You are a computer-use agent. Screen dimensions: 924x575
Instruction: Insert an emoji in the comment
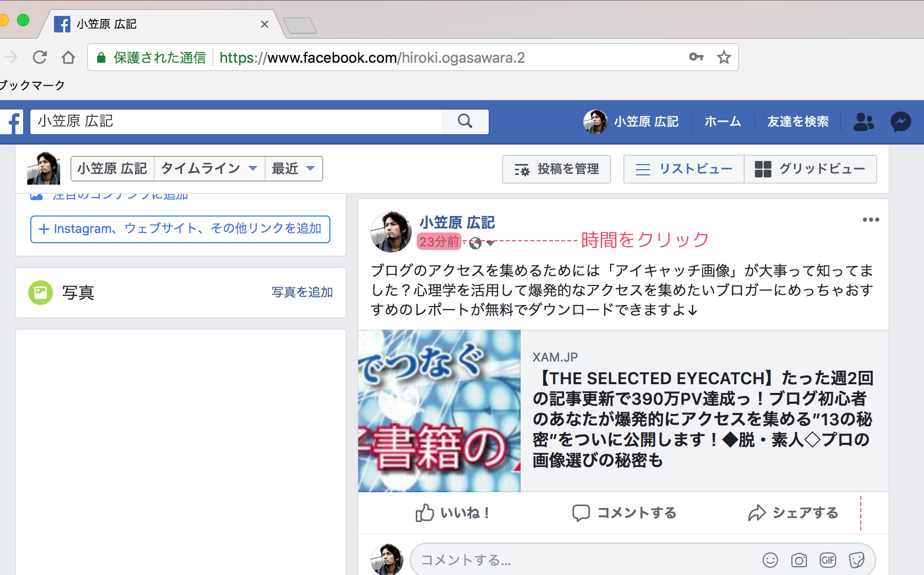click(770, 560)
